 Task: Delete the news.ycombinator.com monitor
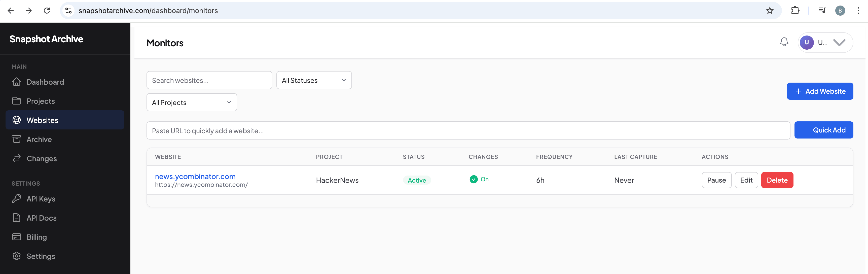777,180
